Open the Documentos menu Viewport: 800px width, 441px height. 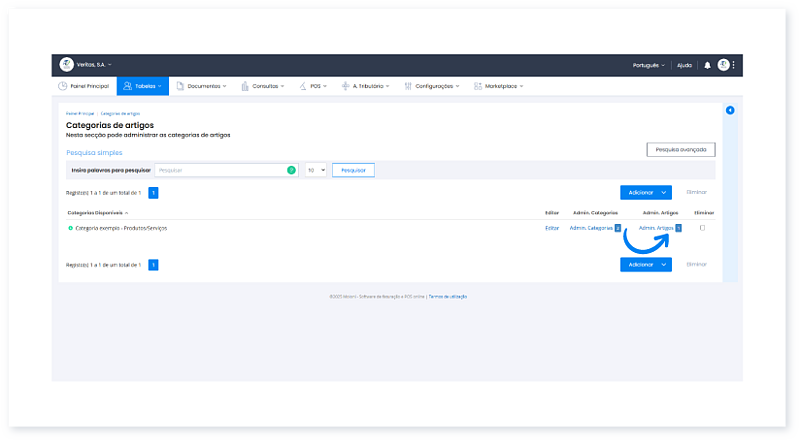tap(201, 86)
